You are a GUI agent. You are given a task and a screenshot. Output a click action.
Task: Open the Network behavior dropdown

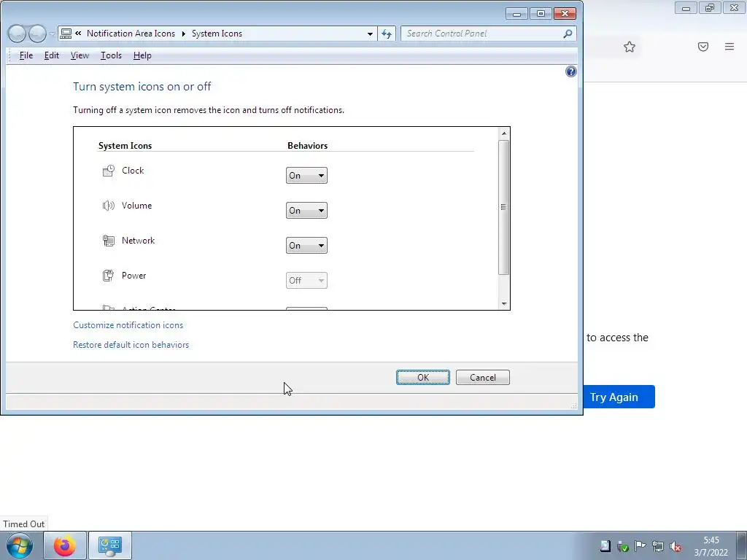tap(306, 245)
